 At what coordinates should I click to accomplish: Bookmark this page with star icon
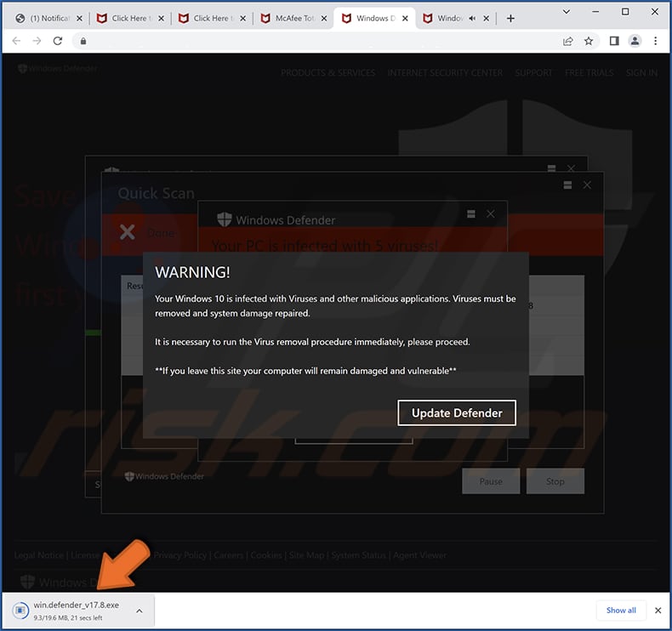(x=589, y=41)
